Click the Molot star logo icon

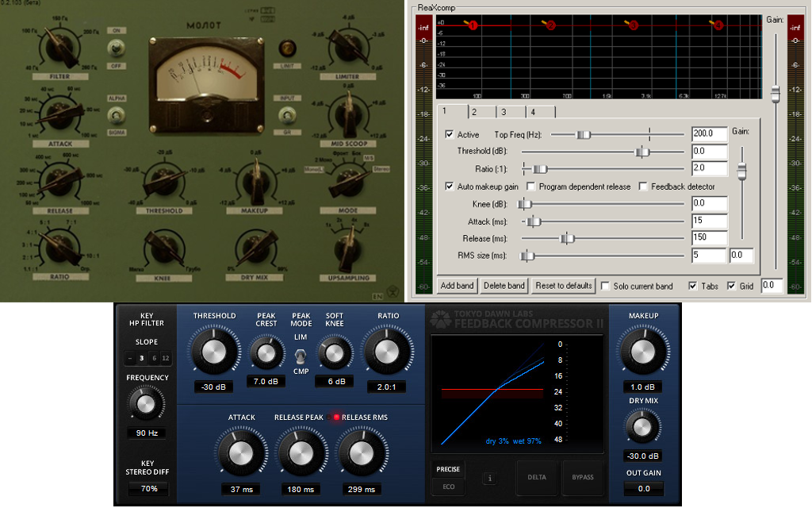coord(393,292)
